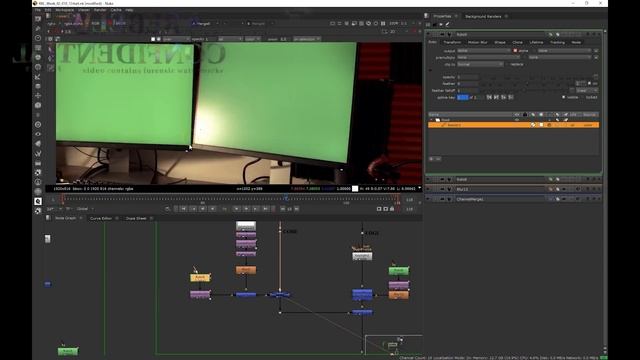Switch to the Curve Editor tab
The image size is (640, 360).
101,218
